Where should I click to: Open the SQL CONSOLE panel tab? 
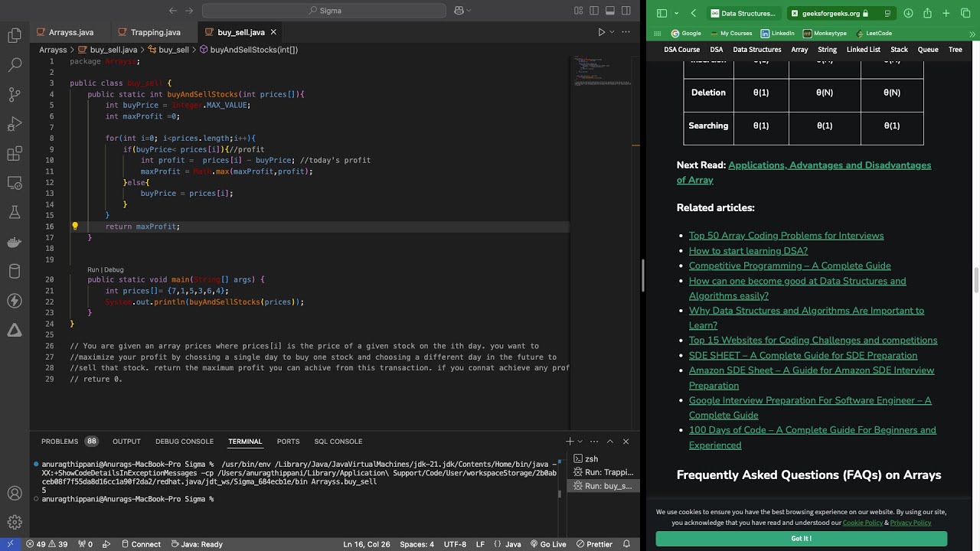[x=338, y=442]
